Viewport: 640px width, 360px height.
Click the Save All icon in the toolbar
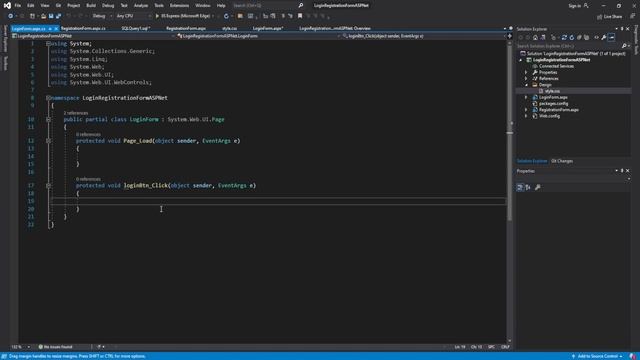(x=58, y=16)
